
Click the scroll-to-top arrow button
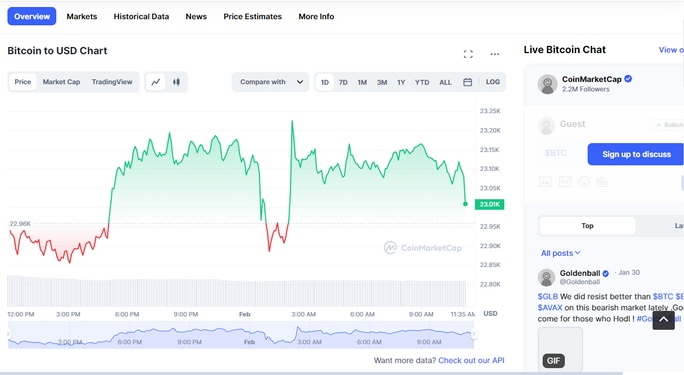[663, 319]
